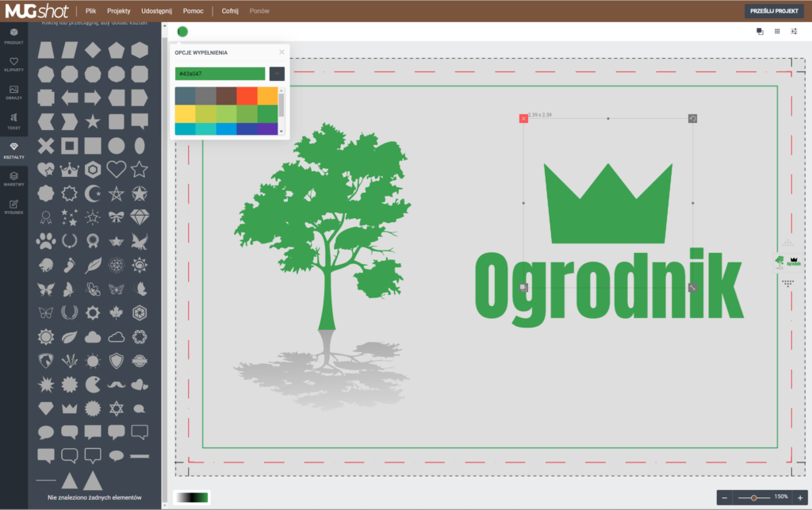Select the Tekst tool in sidebar
The height and width of the screenshot is (510, 812).
click(13, 121)
